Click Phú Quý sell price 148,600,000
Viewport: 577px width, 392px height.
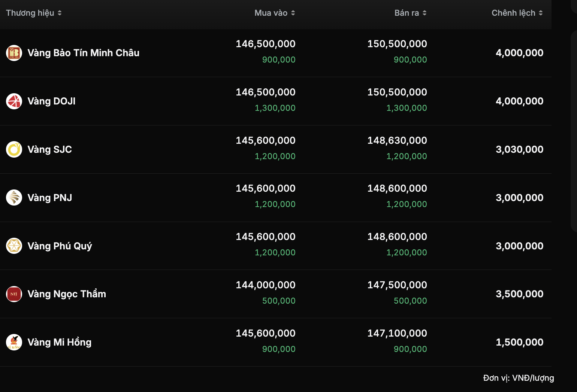click(x=397, y=237)
